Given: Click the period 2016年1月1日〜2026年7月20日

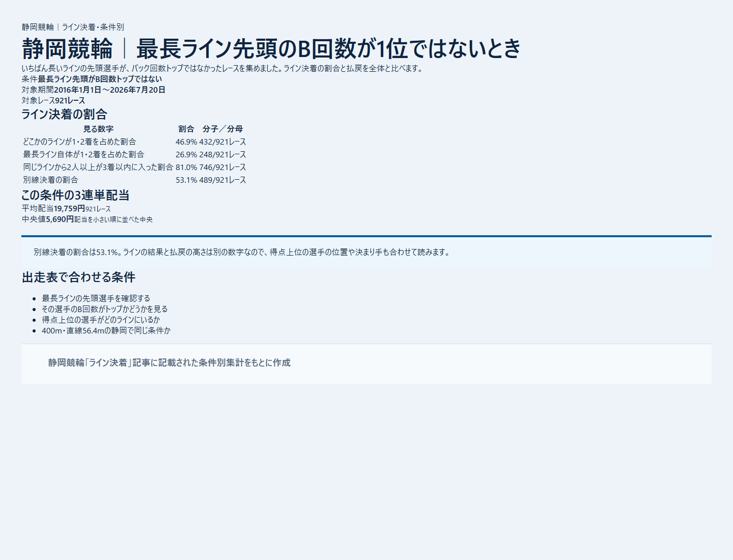Looking at the screenshot, I should (x=109, y=90).
